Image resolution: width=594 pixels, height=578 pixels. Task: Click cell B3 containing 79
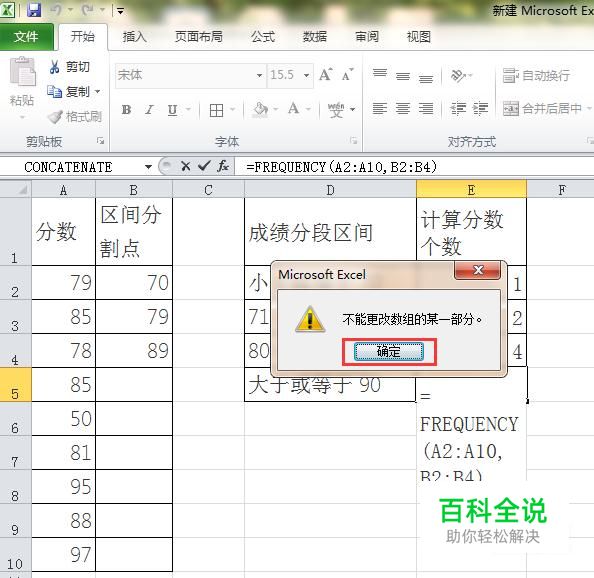pyautogui.click(x=134, y=317)
